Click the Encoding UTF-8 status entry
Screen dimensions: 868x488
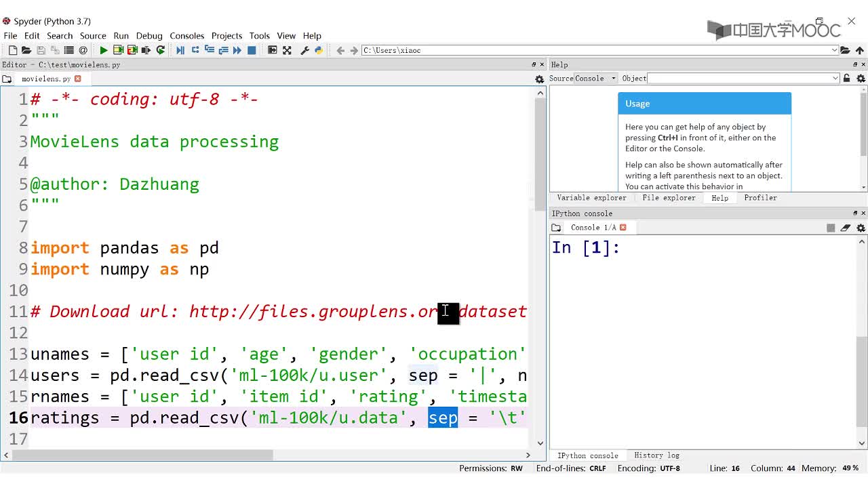pos(648,468)
